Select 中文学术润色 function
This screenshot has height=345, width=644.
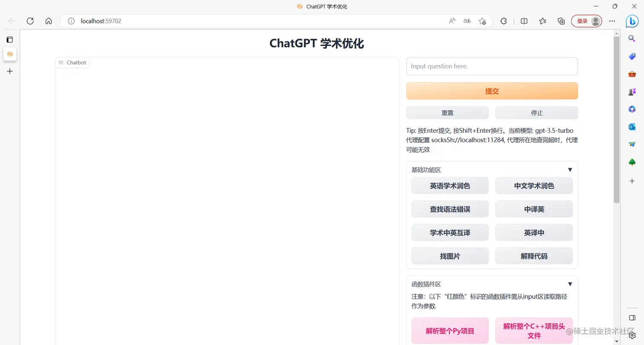point(534,186)
